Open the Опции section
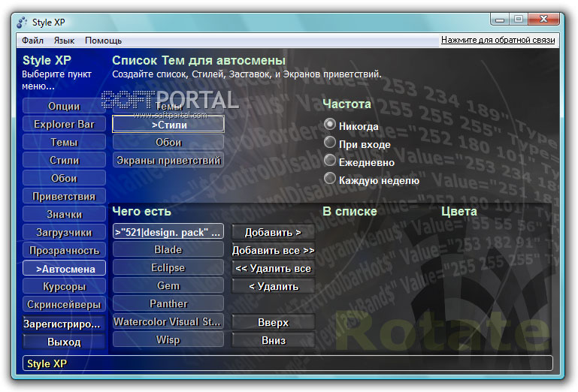 click(64, 106)
